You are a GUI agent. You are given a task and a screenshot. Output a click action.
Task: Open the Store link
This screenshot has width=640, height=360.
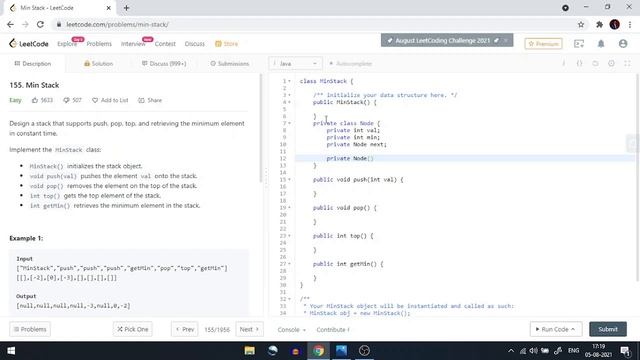(227, 44)
